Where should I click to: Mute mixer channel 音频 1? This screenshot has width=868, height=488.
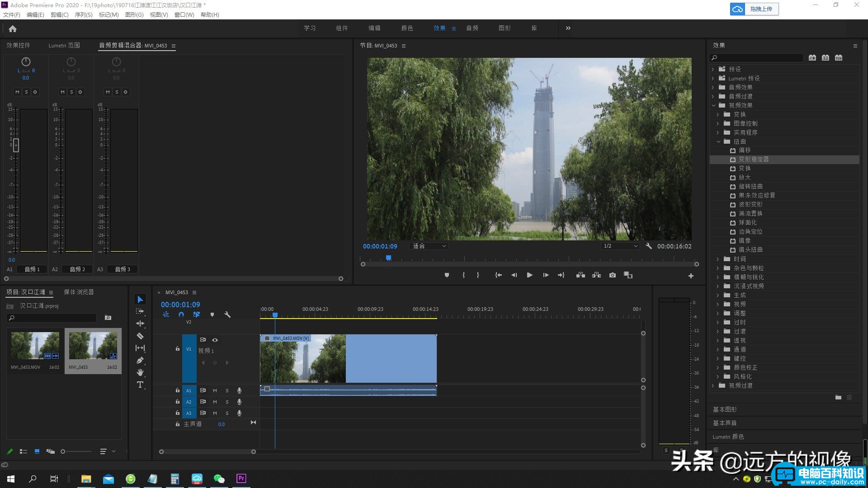click(x=17, y=92)
